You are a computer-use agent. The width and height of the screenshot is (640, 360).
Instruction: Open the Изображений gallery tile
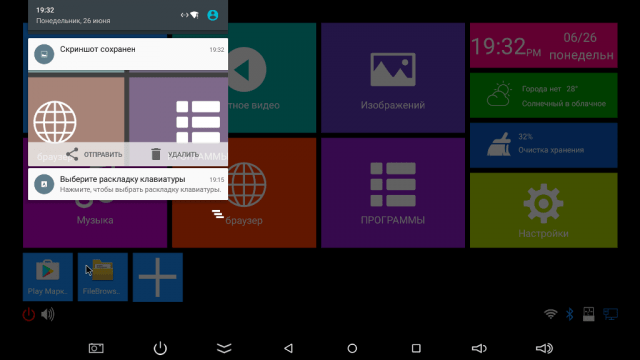click(x=393, y=78)
